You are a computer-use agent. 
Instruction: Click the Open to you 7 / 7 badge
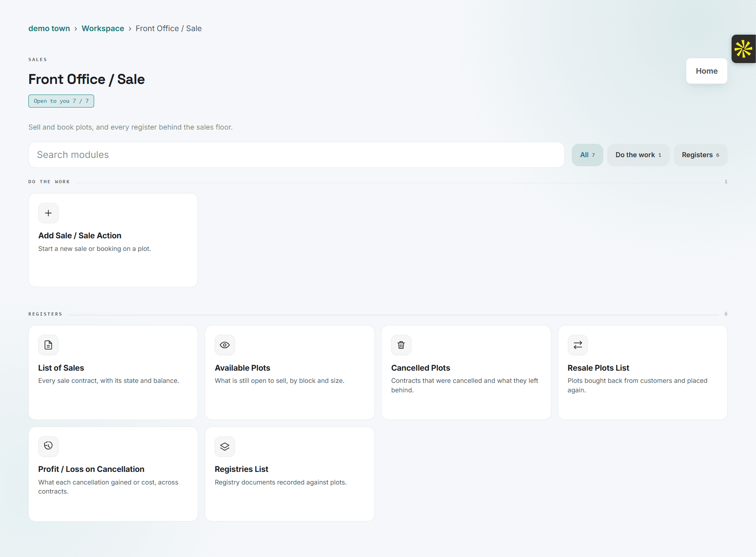(61, 101)
